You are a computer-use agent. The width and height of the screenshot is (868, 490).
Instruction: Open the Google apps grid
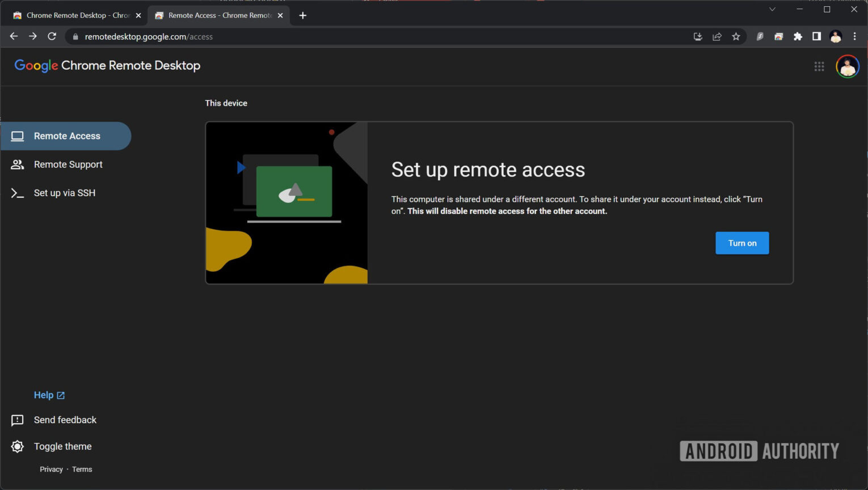click(819, 66)
